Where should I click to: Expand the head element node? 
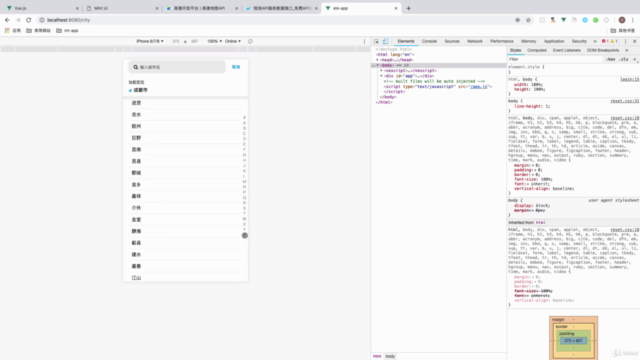pyautogui.click(x=378, y=60)
